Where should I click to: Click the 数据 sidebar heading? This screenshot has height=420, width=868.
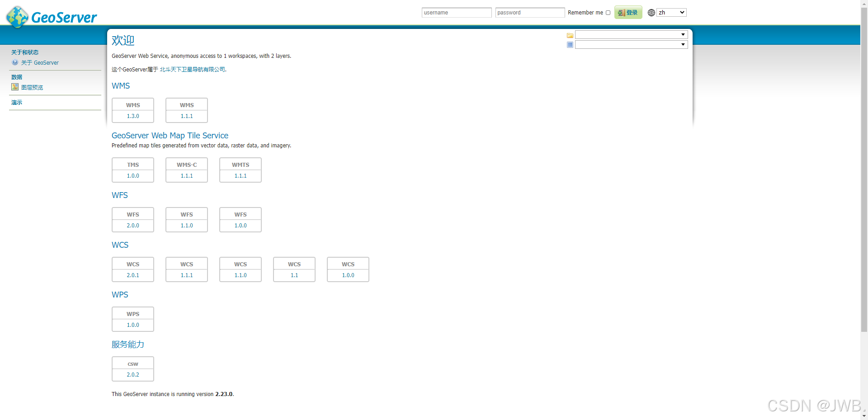click(x=17, y=77)
